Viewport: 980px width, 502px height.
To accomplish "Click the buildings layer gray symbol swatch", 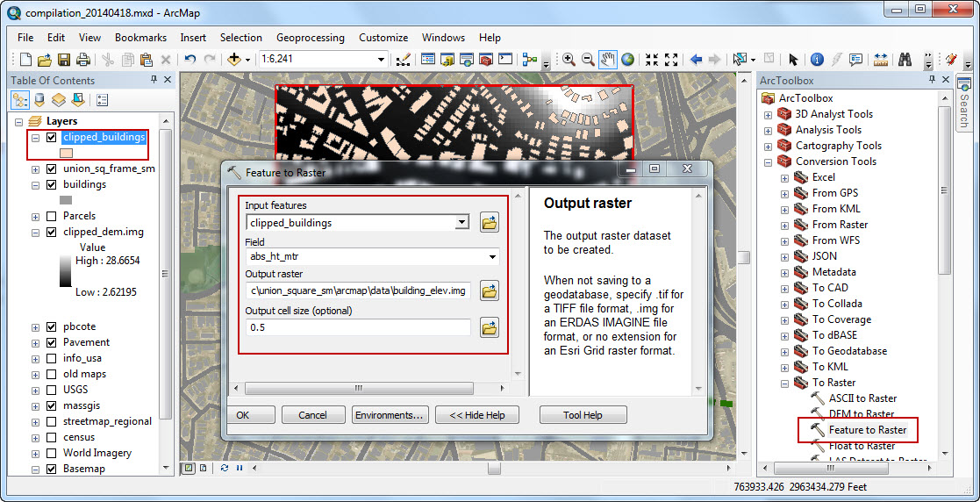I will coord(66,200).
